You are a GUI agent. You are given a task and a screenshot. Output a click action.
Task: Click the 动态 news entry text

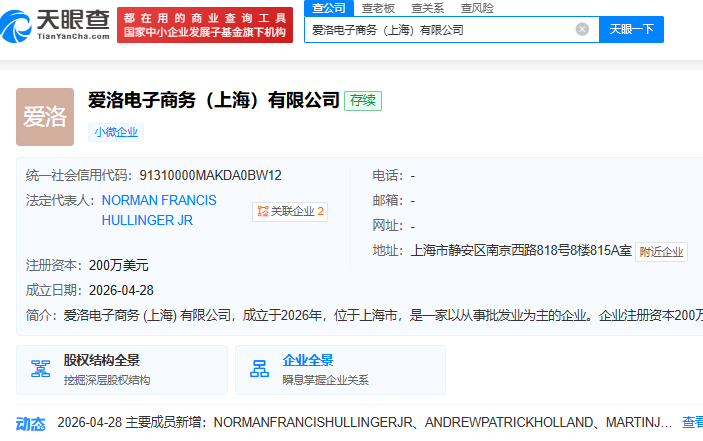point(365,422)
